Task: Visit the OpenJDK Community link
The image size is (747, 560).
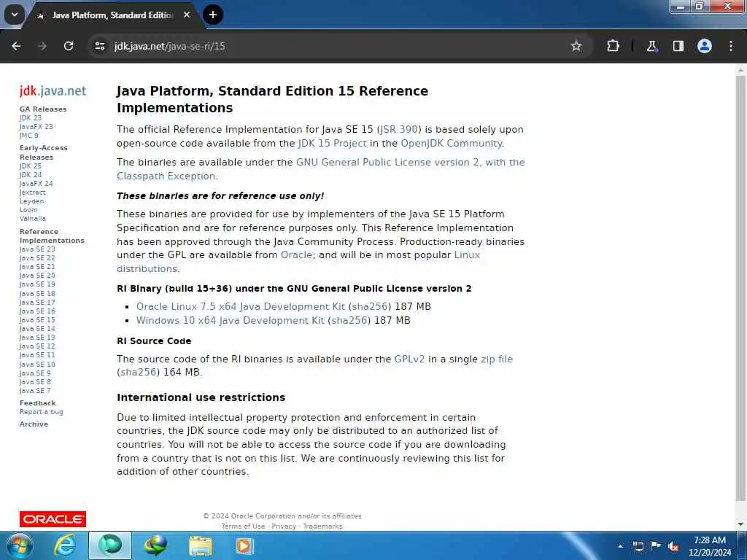Action: pyautogui.click(x=451, y=144)
